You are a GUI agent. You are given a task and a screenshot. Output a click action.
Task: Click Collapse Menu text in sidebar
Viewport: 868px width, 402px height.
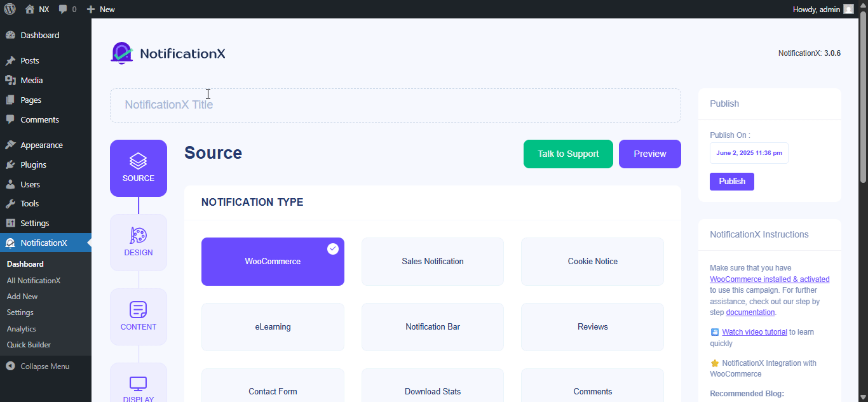pyautogui.click(x=45, y=366)
